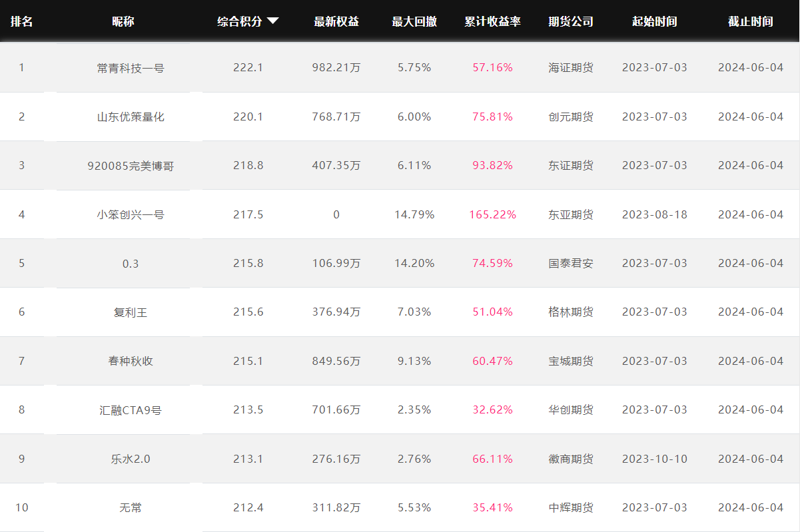Click return rate 165.22%
This screenshot has width=800, height=532.
(x=493, y=214)
